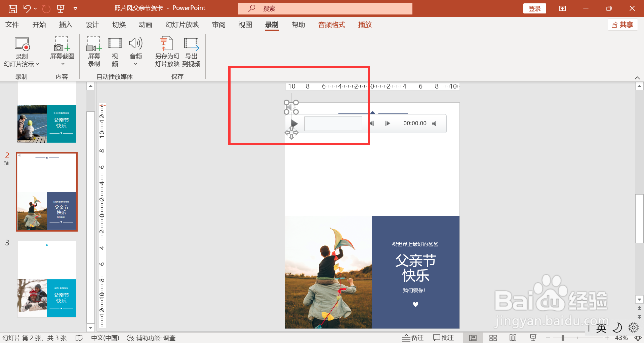The width and height of the screenshot is (644, 343).
Task: Click the search box in the title bar
Action: tap(325, 8)
